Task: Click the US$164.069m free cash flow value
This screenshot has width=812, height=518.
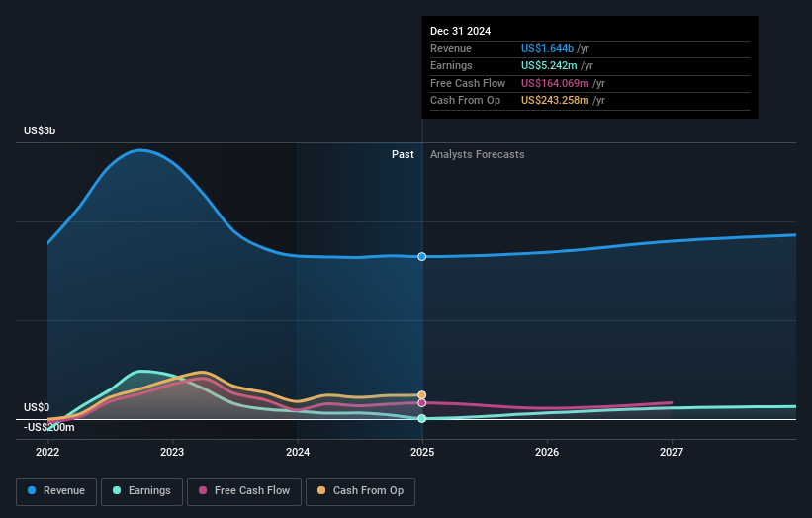Action: pos(555,83)
